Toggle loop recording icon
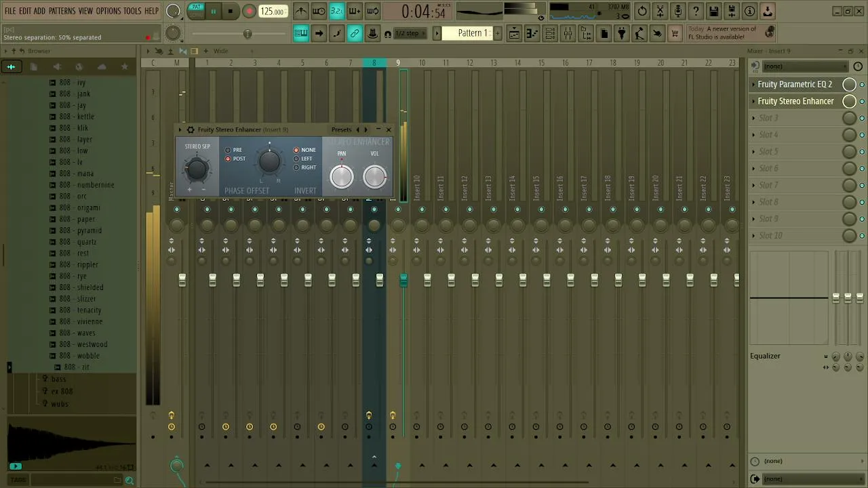 pos(373,11)
